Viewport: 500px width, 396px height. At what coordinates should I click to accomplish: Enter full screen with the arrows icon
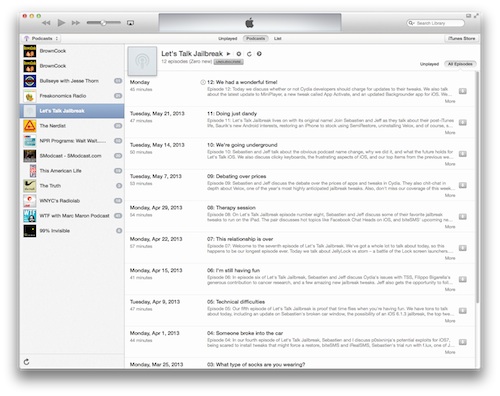(476, 16)
